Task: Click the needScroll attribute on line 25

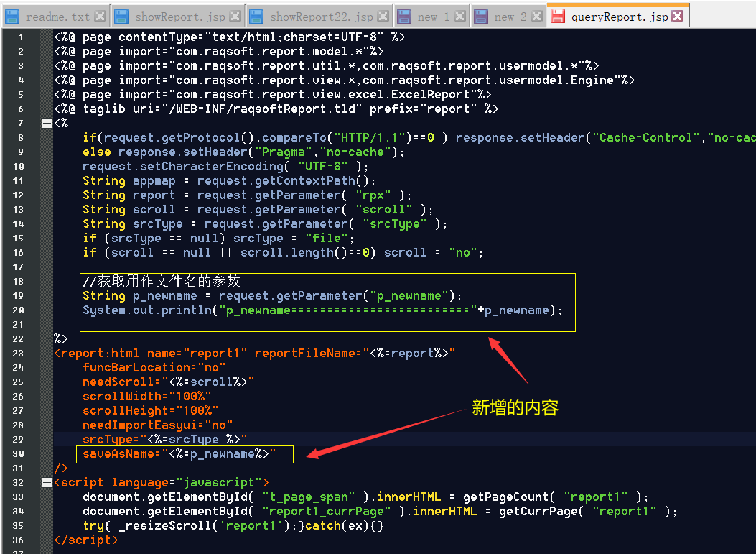Action: [x=168, y=382]
